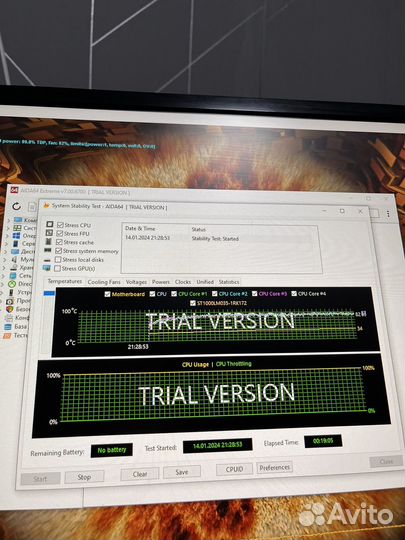
Task: Click the motherboard icon in AIDA64 tree
Action: (x=17, y=228)
